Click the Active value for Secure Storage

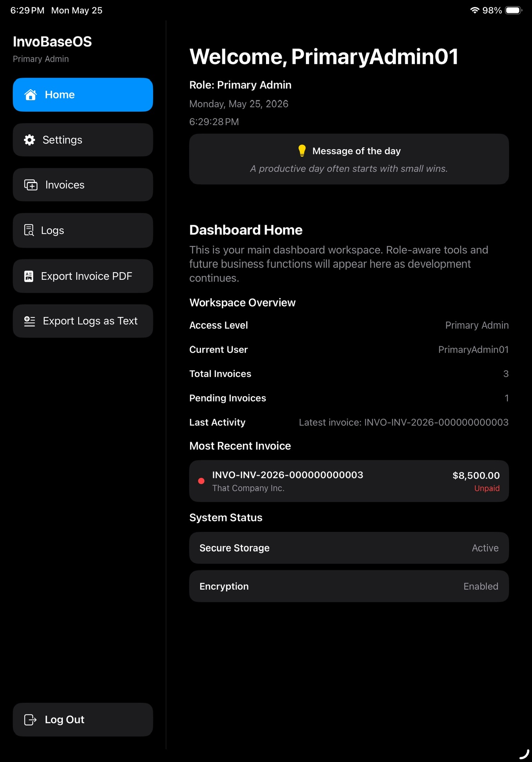tap(485, 548)
